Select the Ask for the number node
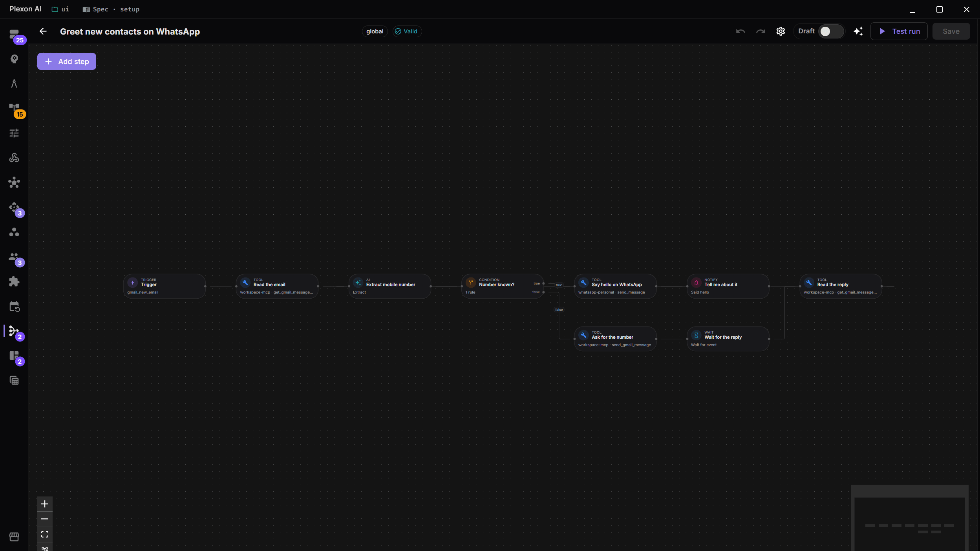The height and width of the screenshot is (551, 980). pos(615,339)
